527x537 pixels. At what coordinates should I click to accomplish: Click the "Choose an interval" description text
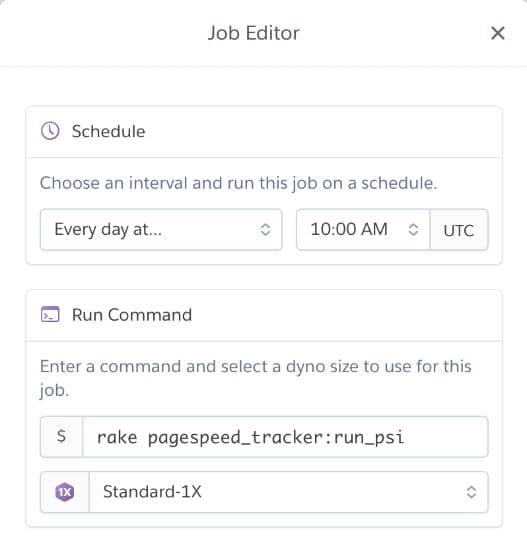[x=238, y=183]
